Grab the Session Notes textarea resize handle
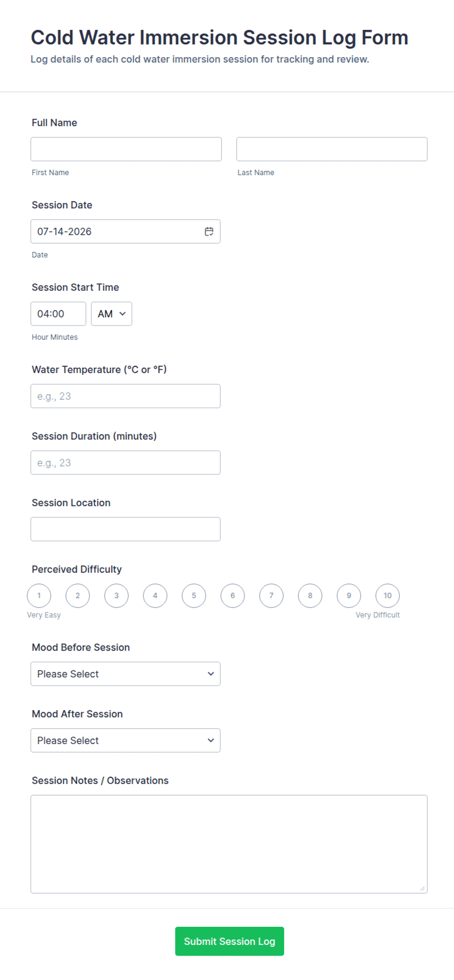The height and width of the screenshot is (980, 454). pyautogui.click(x=422, y=888)
